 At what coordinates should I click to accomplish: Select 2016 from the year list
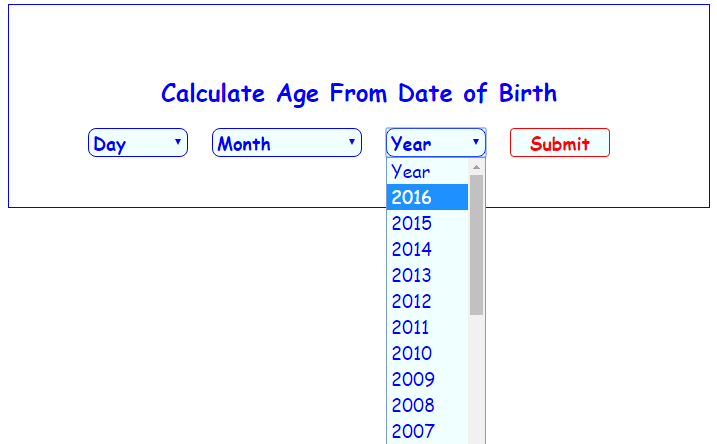coord(427,197)
